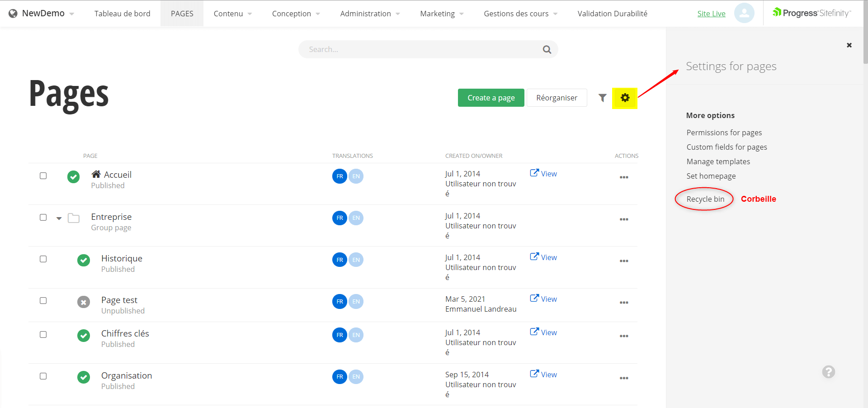Expand the Contenu menu dropdown

[232, 14]
